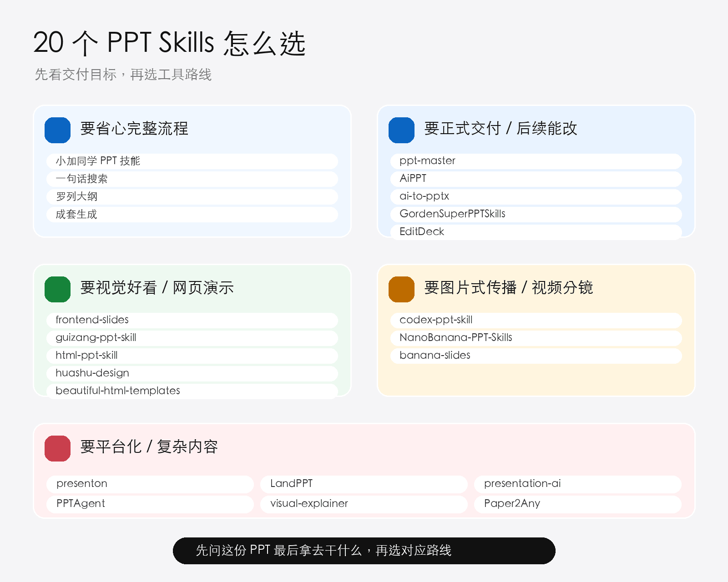The width and height of the screenshot is (728, 582).
Task: Click the blue icon beside 要省心完整流程
Action: click(x=57, y=130)
